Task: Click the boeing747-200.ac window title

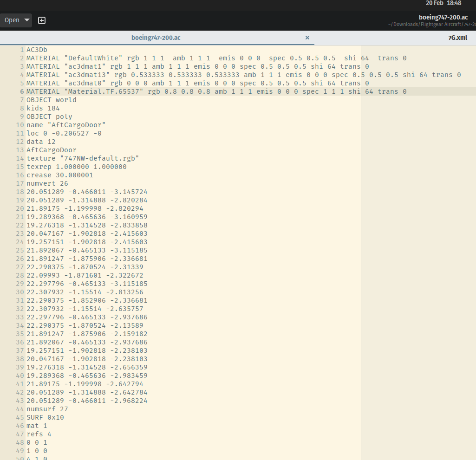Action: (443, 17)
